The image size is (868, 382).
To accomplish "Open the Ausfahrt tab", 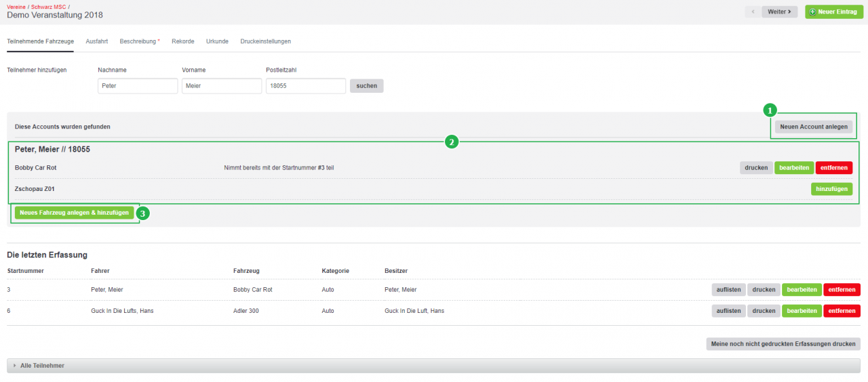I will [x=96, y=41].
